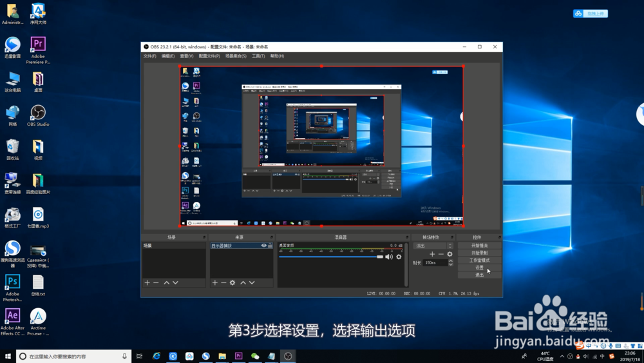Open source properties gear in Sources panel
This screenshot has height=363, width=644.
tap(232, 283)
